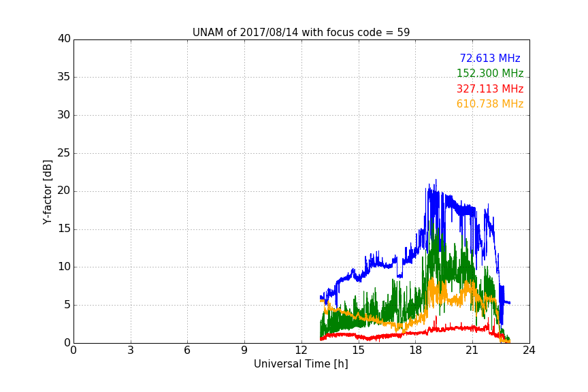Viewport: 588px width, 392px height.
Task: Click the x-axis tick label '6'
Action: pyautogui.click(x=187, y=350)
